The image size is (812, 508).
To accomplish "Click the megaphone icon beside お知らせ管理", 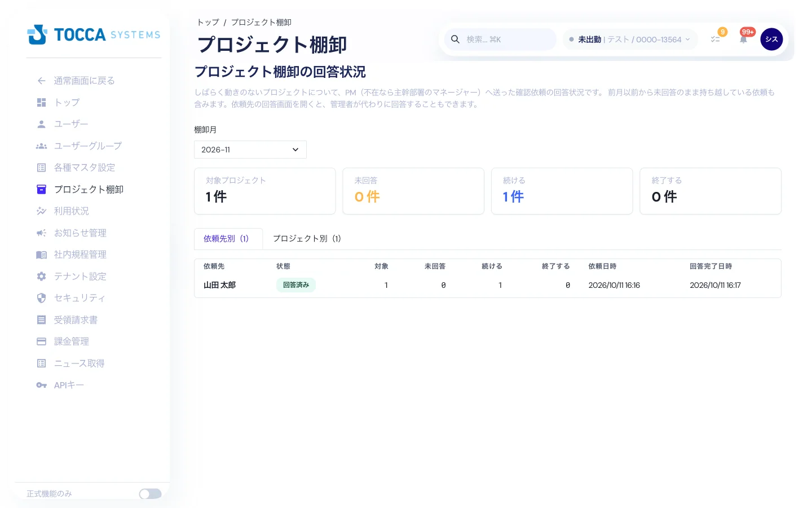I will coord(41,233).
